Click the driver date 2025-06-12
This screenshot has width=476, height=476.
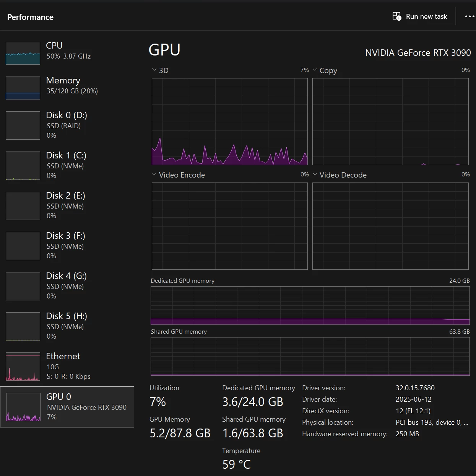point(414,399)
